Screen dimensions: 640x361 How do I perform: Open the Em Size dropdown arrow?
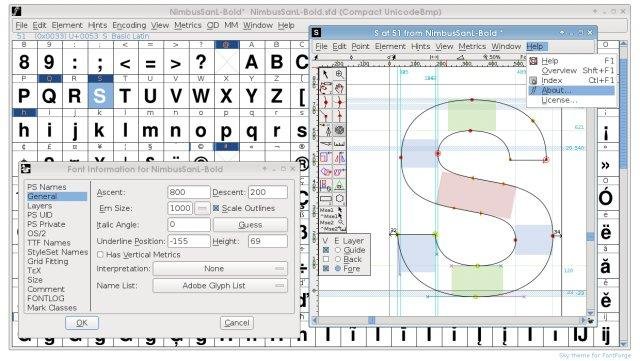click(x=202, y=208)
